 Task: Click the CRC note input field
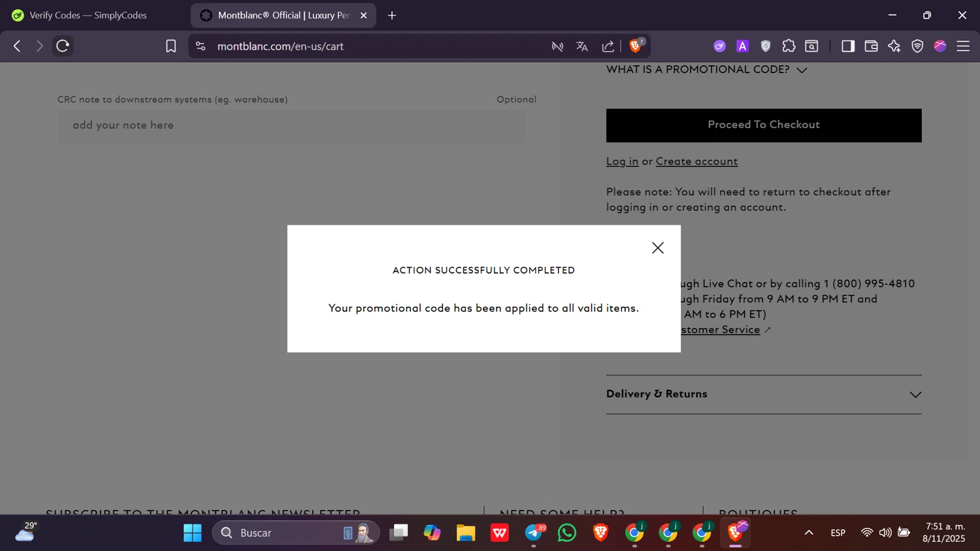click(291, 125)
